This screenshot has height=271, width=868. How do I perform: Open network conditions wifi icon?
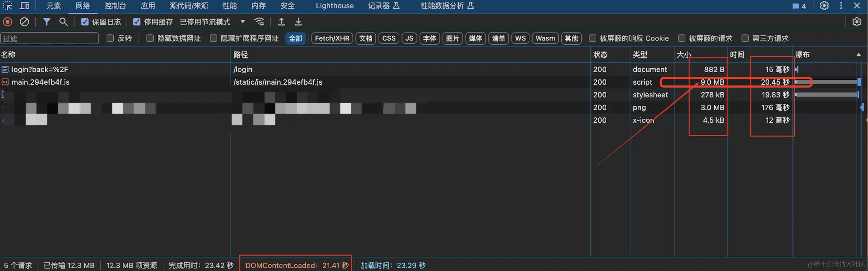(x=260, y=22)
